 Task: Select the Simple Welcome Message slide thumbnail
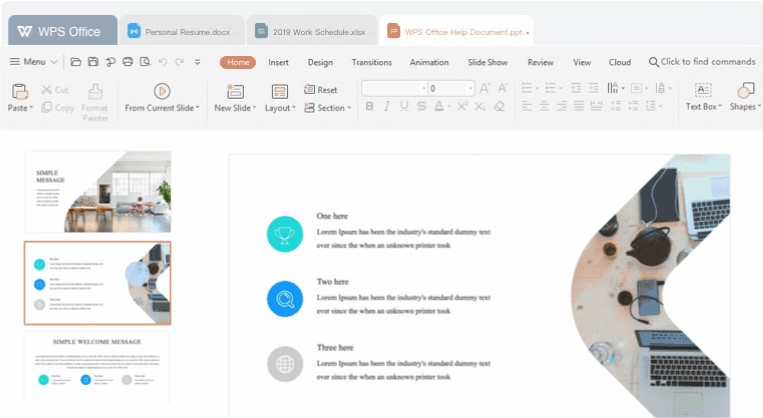pos(97,367)
